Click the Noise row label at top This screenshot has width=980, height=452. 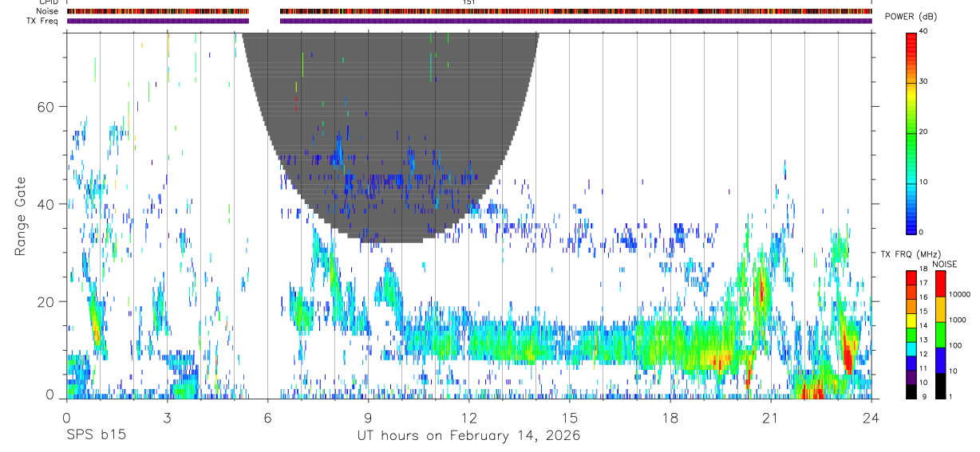pyautogui.click(x=48, y=11)
